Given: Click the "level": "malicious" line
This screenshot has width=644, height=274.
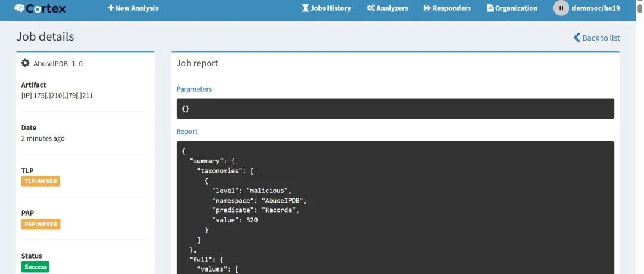Looking at the screenshot, I should pyautogui.click(x=252, y=191).
